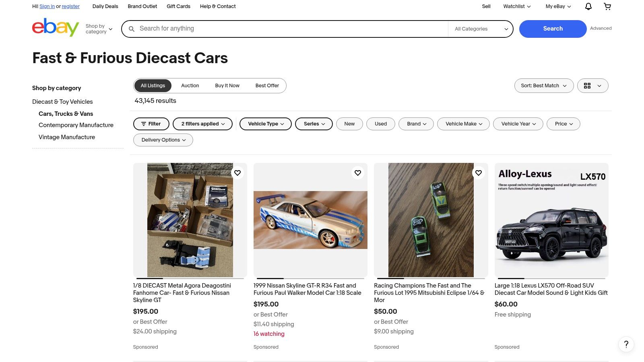Click the '43,145 results' count
This screenshot has height=362, width=644.
click(x=155, y=101)
